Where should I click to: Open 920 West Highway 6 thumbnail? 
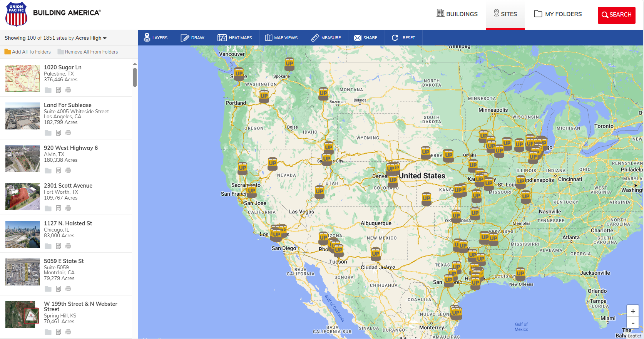pyautogui.click(x=23, y=159)
